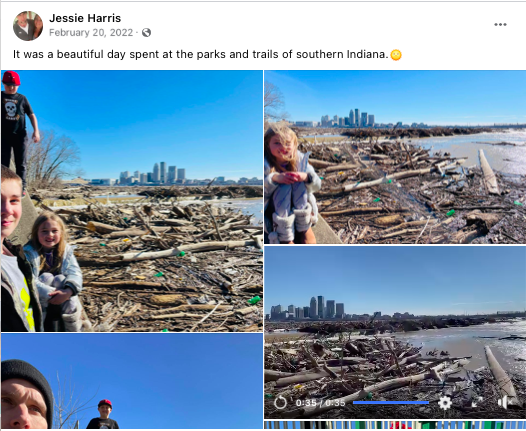Open photo of girl sitting by driftwood
The image size is (526, 431).
[x=395, y=157]
